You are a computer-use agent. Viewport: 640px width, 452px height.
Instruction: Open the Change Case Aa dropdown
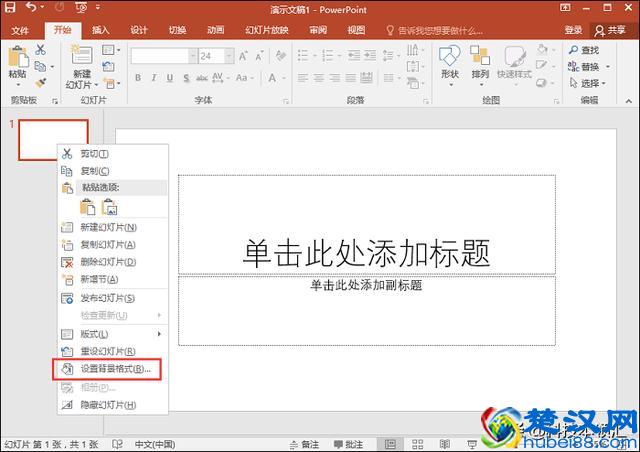(x=244, y=78)
